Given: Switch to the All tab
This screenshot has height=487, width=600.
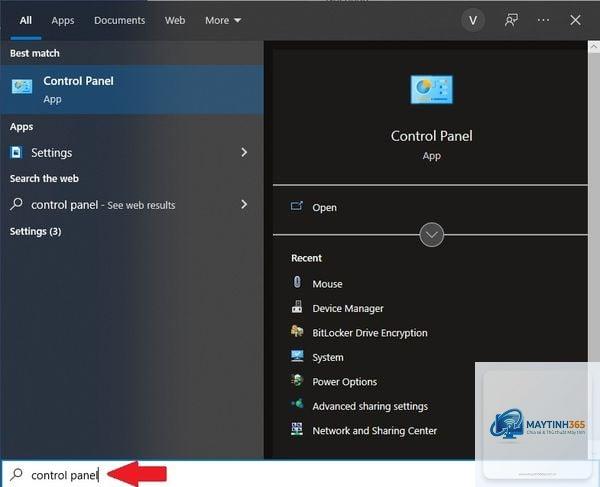Looking at the screenshot, I should click(26, 20).
